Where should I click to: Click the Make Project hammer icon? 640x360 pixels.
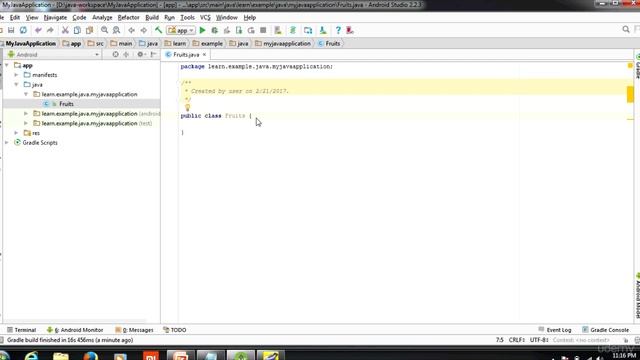click(158, 30)
